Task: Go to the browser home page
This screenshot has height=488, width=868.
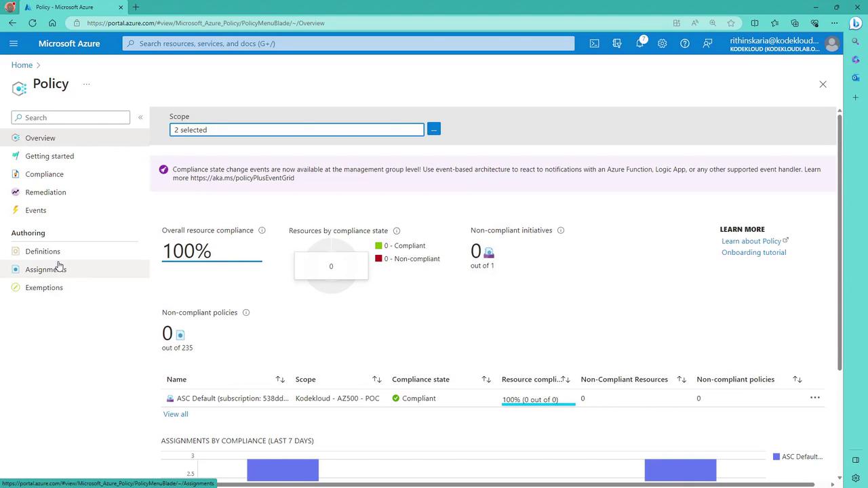Action: [x=52, y=23]
